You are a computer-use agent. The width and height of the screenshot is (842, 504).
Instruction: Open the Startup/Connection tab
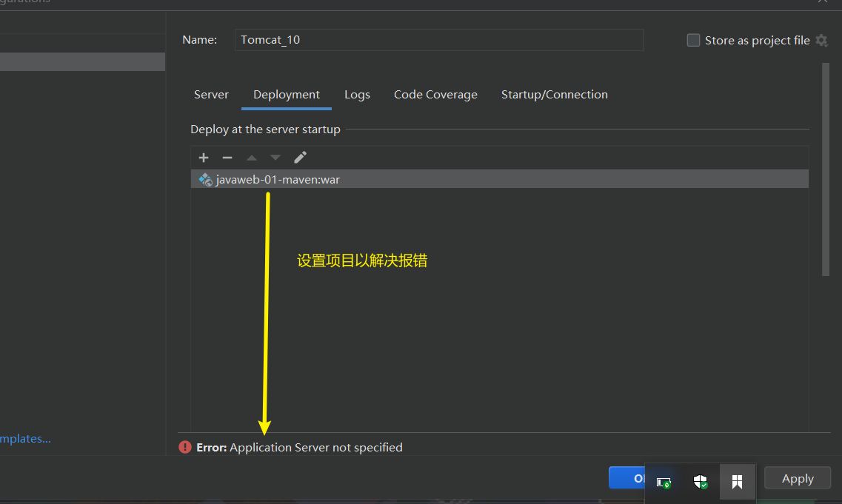pos(554,95)
